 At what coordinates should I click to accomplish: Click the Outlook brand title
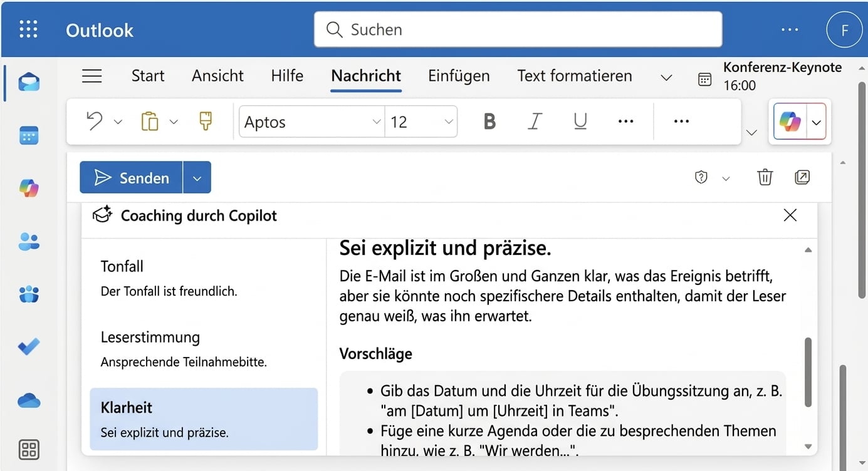(x=100, y=30)
